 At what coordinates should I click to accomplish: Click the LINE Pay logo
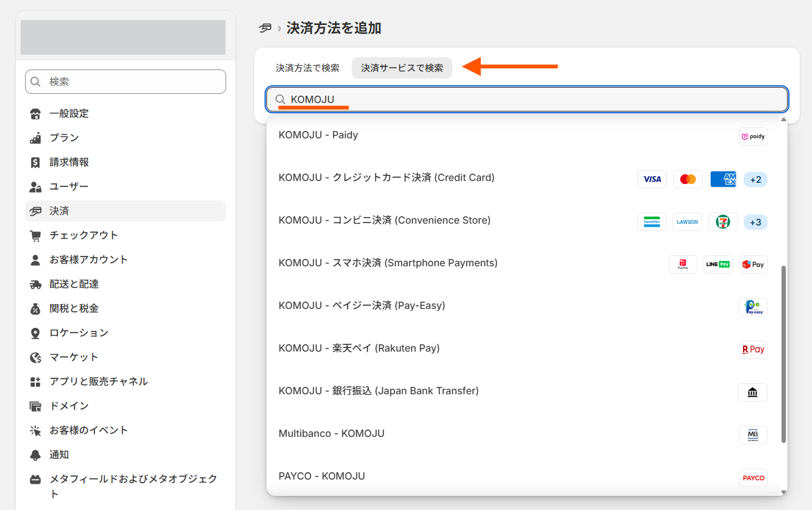coord(718,264)
